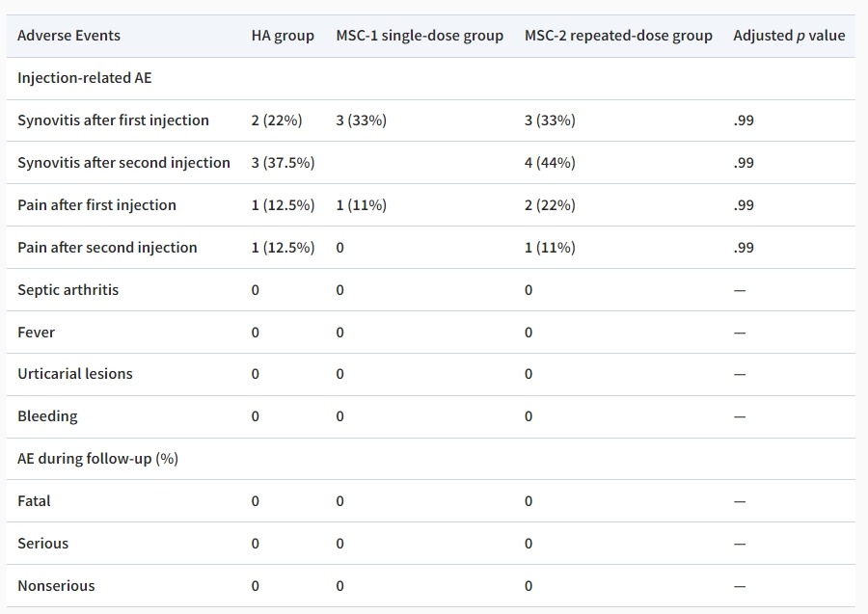Click the Adjusted p value header

(x=789, y=36)
